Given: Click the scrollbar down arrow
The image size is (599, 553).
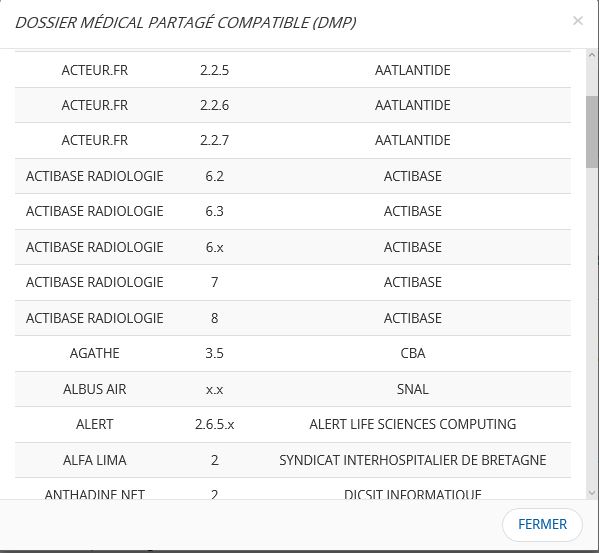Looking at the screenshot, I should click(592, 493).
